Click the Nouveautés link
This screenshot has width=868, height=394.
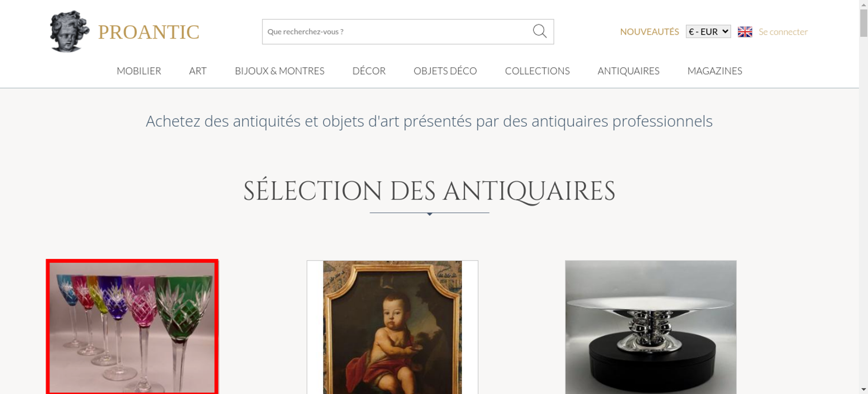click(x=649, y=32)
